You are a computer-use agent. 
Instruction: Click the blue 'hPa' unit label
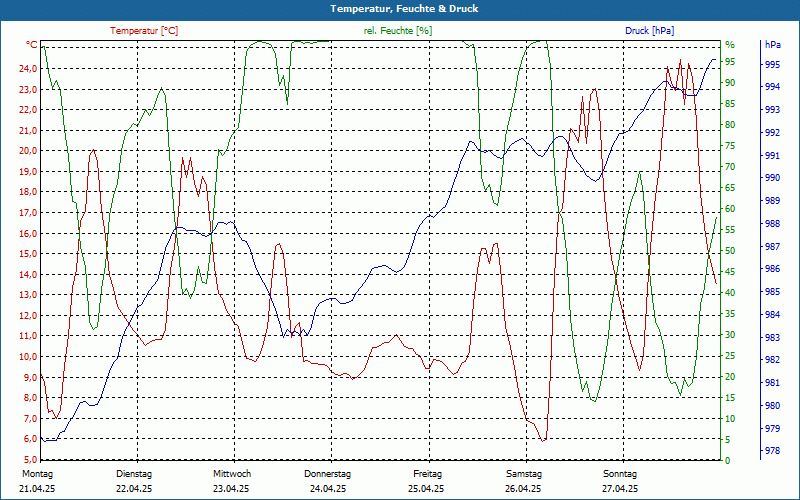(x=772, y=45)
